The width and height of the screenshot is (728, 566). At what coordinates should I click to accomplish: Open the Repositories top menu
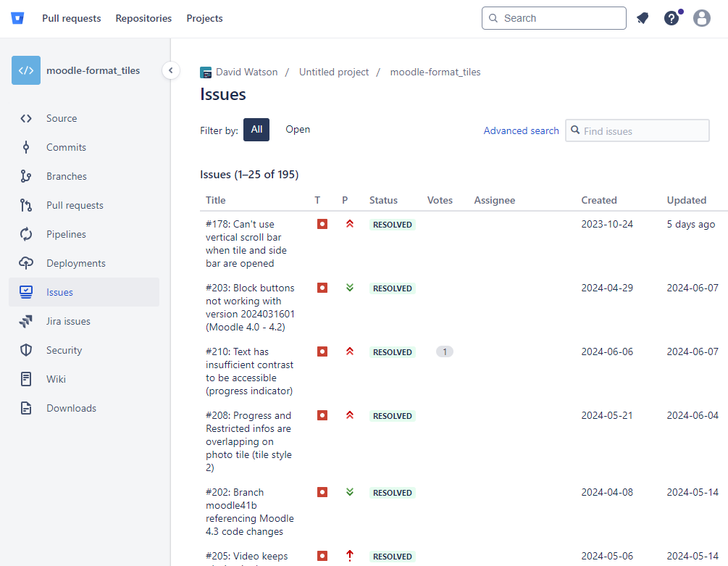[143, 18]
